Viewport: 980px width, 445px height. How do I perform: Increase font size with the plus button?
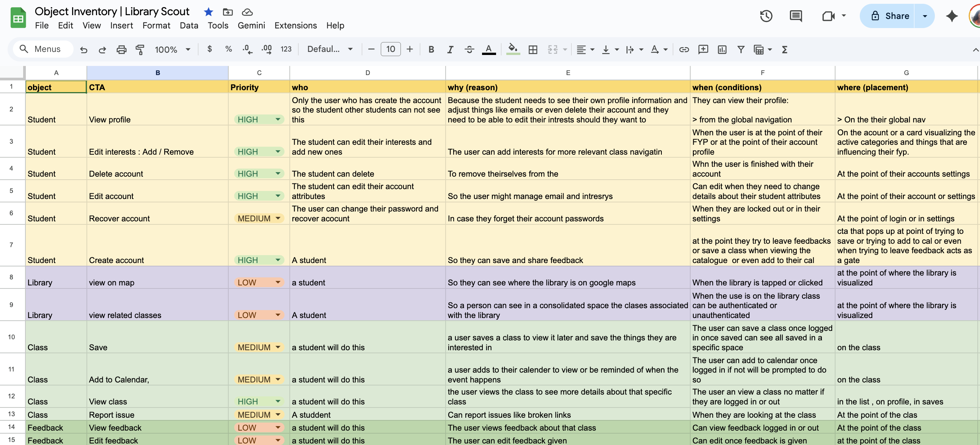409,49
